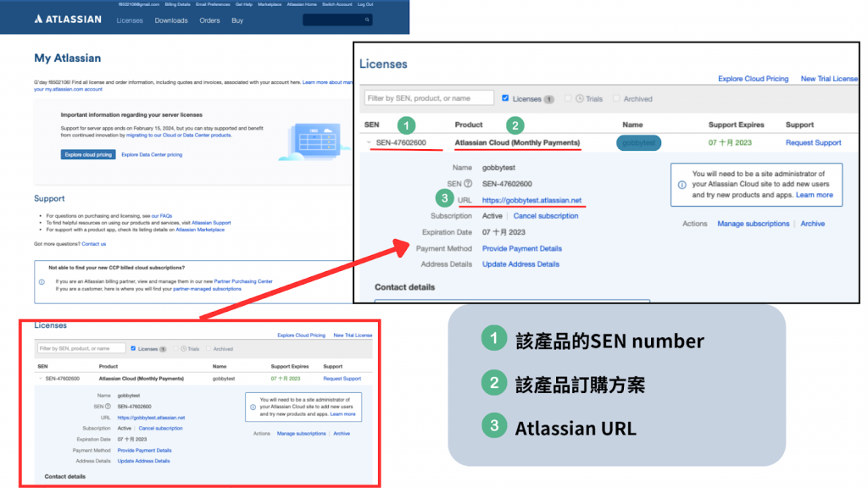Image resolution: width=868 pixels, height=488 pixels.
Task: Click the search magnifier icon in the header
Action: tap(367, 20)
